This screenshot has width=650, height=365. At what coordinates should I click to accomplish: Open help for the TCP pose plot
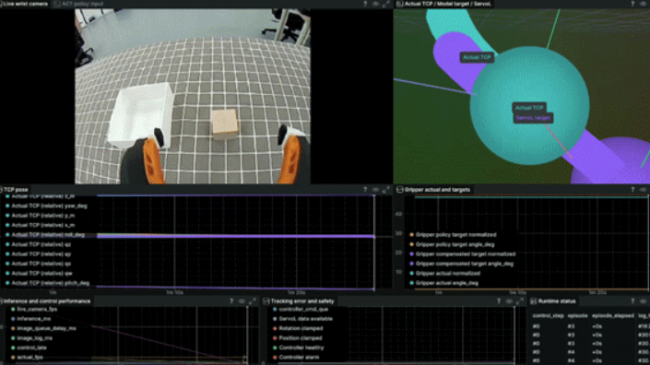pos(365,190)
